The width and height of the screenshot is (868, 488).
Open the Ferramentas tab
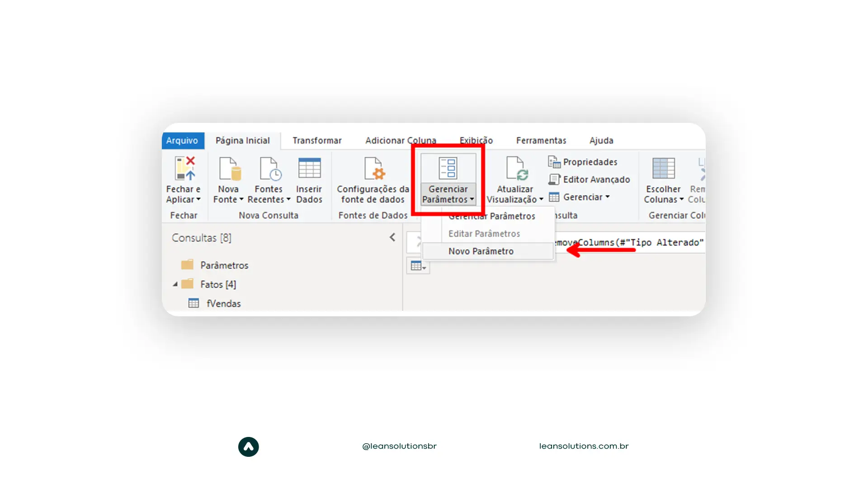541,141
